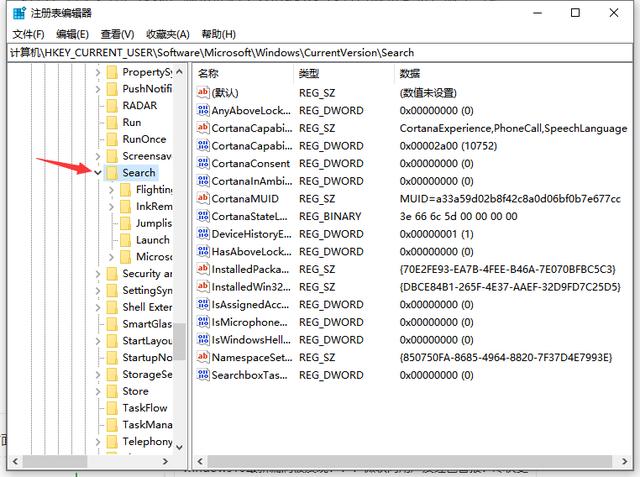Image resolution: width=640 pixels, height=477 pixels.
Task: Select the StartLayou key name
Action: tap(147, 341)
